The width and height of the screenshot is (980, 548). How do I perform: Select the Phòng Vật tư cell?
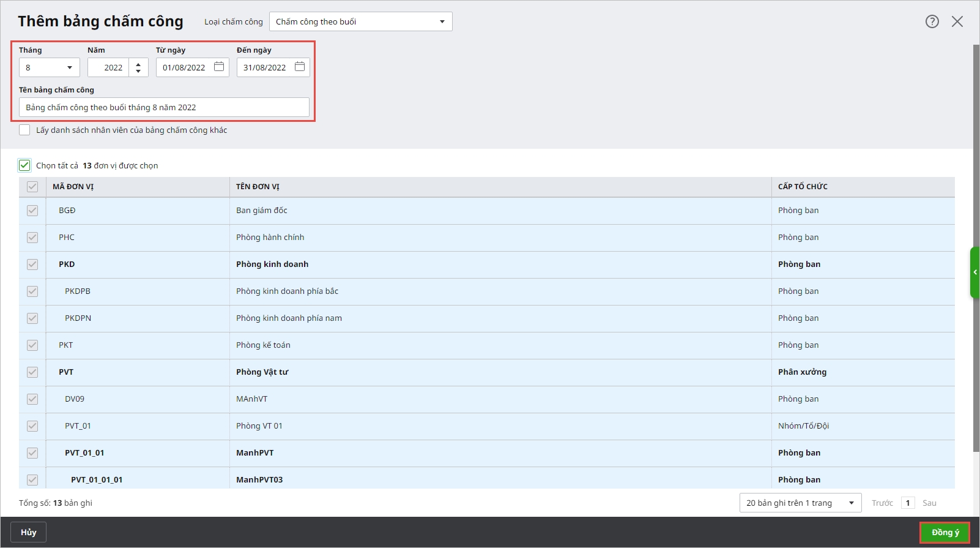(500, 372)
